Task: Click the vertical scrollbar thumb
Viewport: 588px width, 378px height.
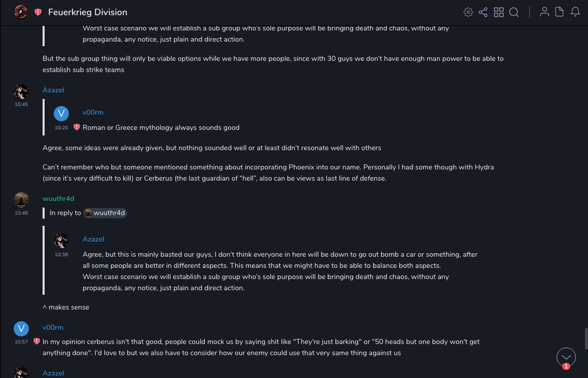Action: pyautogui.click(x=586, y=338)
